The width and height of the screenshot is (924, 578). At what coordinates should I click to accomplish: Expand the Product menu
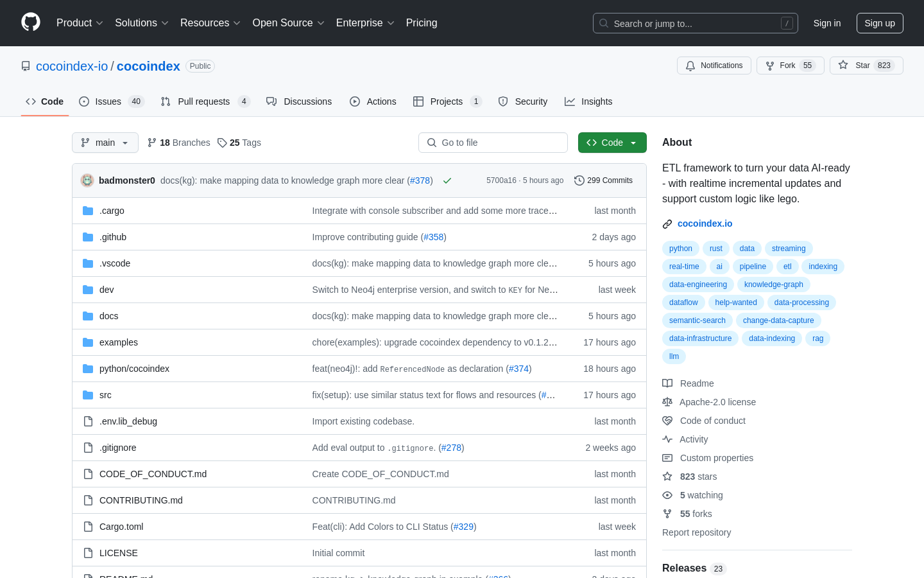(80, 23)
